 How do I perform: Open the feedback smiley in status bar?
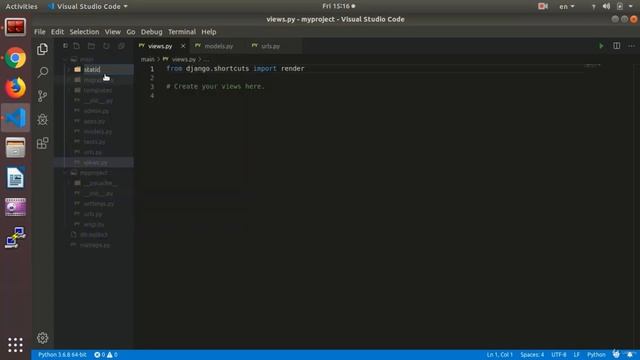(616, 354)
